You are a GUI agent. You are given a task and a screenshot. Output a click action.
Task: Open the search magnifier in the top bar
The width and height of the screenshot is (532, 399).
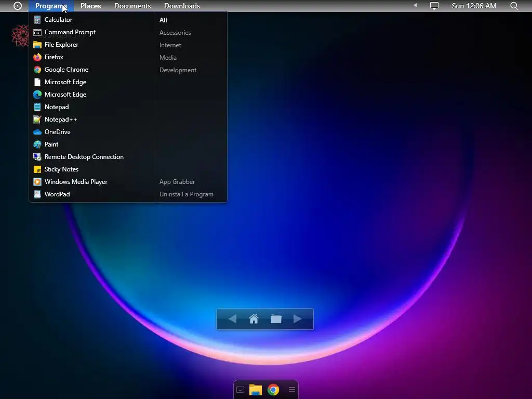click(514, 6)
